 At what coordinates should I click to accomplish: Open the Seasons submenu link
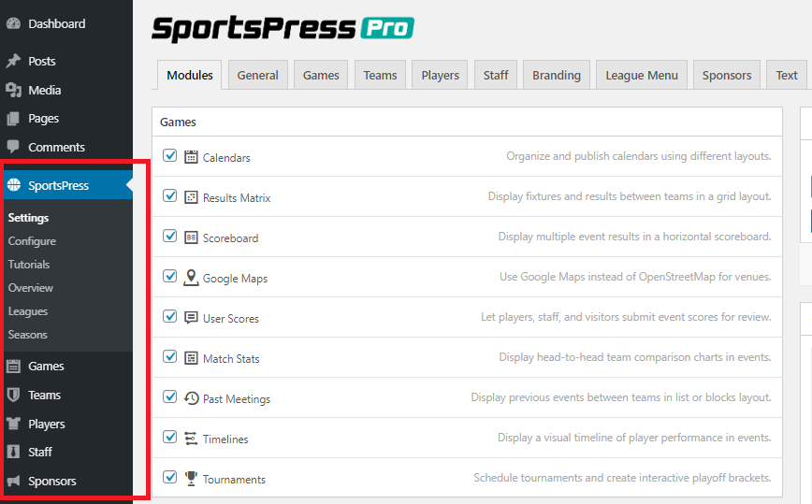coord(27,335)
